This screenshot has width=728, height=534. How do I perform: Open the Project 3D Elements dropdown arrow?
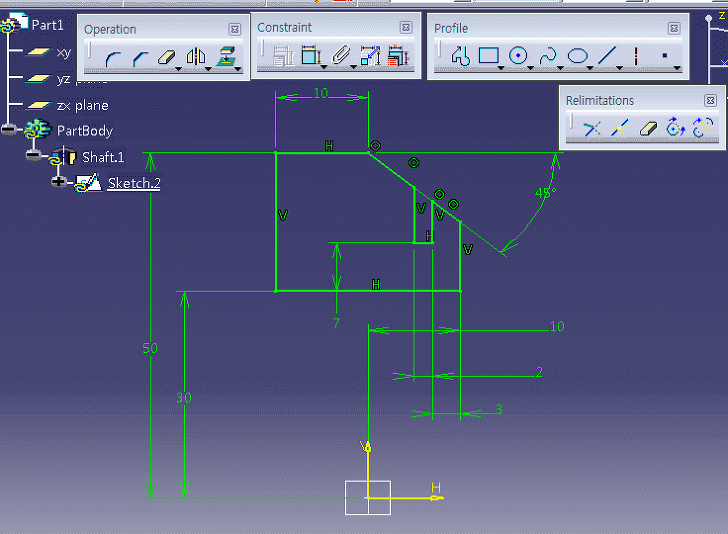click(x=238, y=69)
